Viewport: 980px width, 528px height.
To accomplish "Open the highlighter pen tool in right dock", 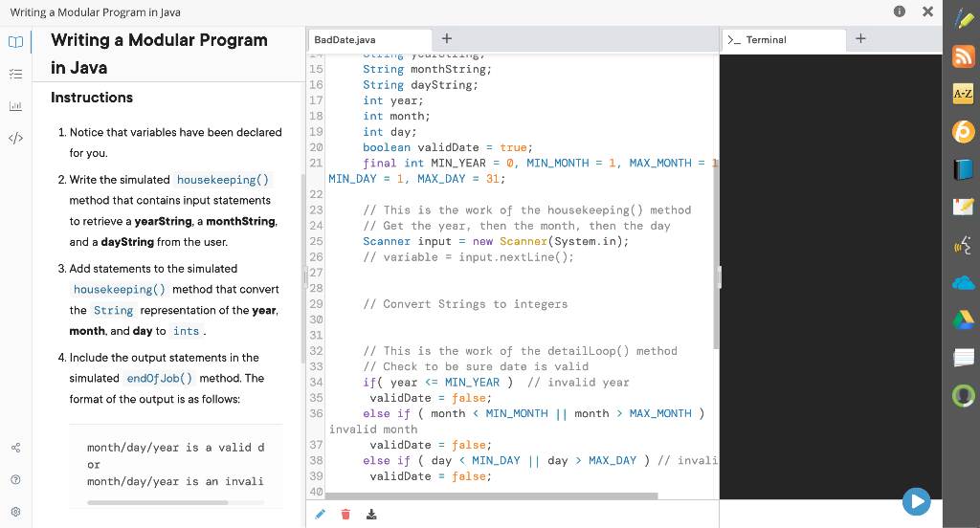I will tap(963, 19).
